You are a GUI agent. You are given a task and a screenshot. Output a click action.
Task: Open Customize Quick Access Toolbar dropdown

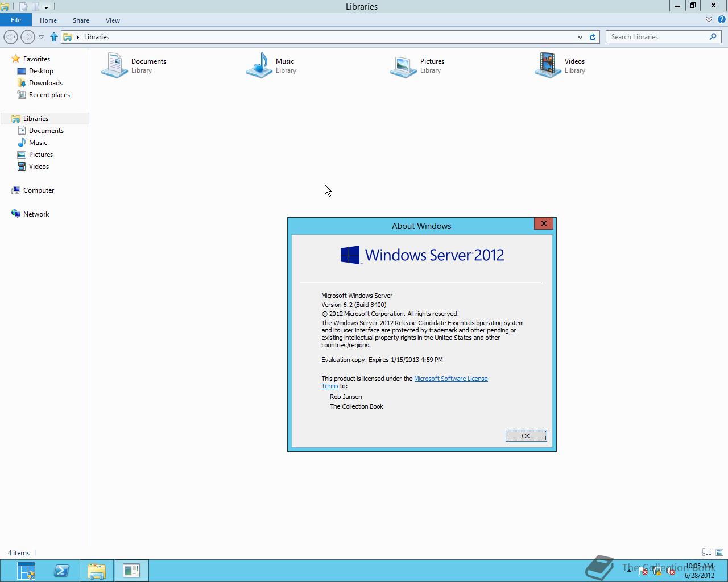tap(46, 7)
